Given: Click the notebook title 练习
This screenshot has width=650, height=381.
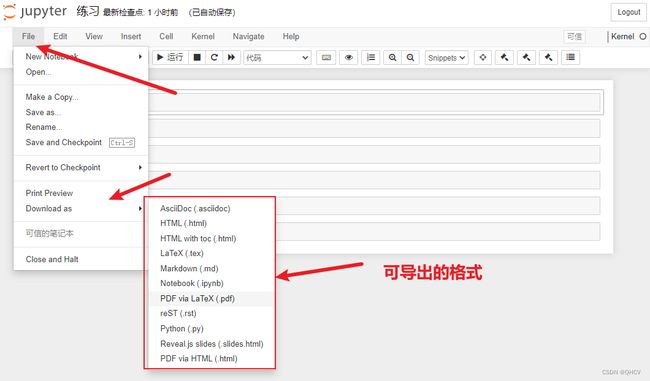Looking at the screenshot, I should tap(88, 12).
